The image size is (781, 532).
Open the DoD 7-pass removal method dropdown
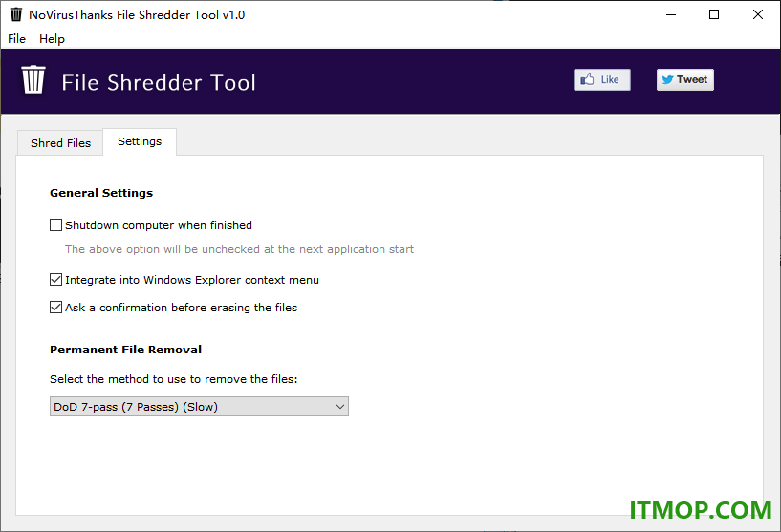[199, 407]
